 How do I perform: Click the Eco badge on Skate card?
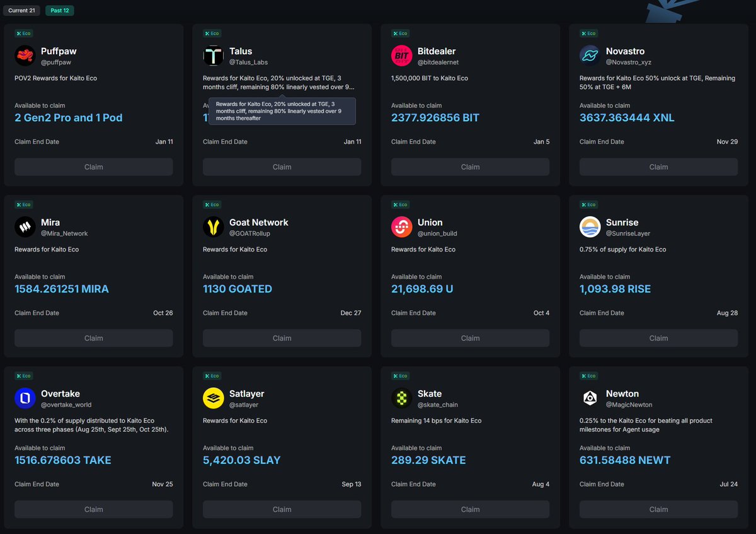[x=400, y=376]
